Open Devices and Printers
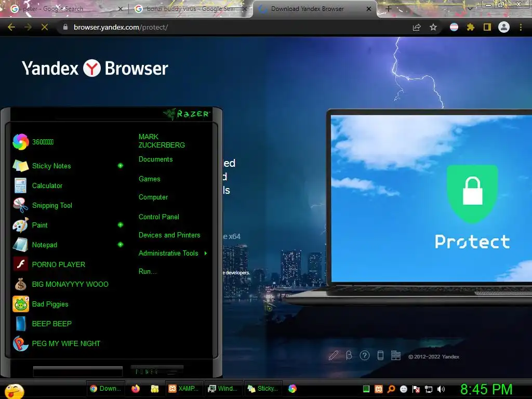 click(x=169, y=235)
